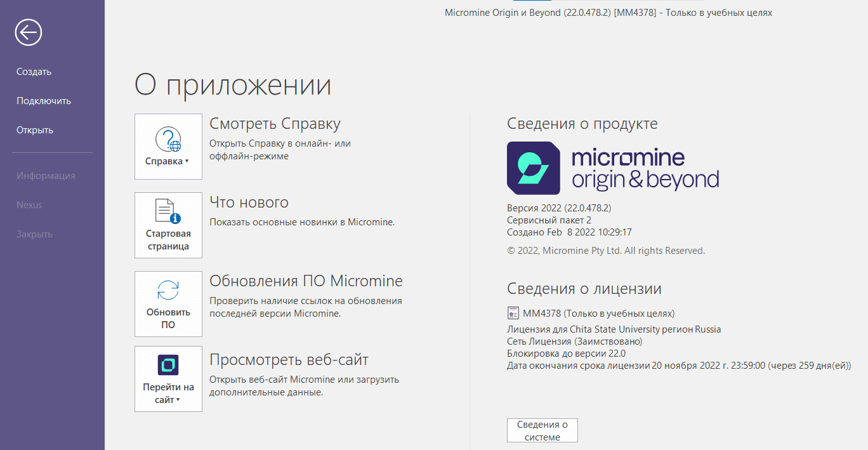
Task: Click the Обновления ПО Micromine heading
Action: 306,281
